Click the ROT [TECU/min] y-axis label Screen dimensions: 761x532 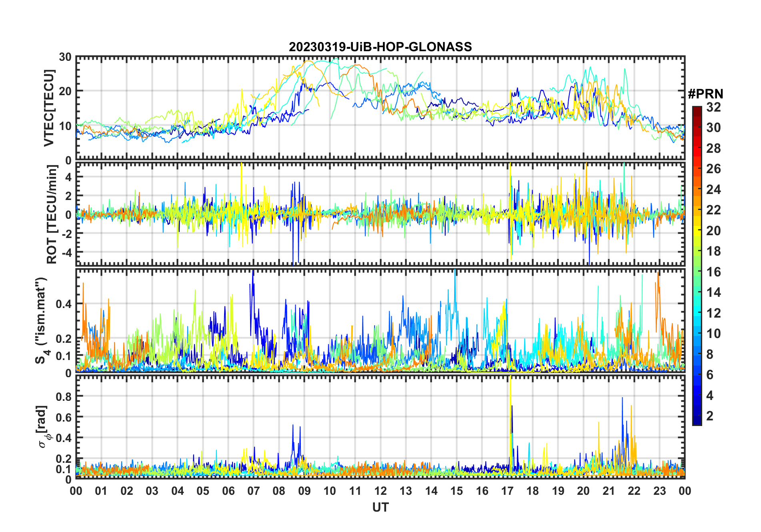coord(52,214)
